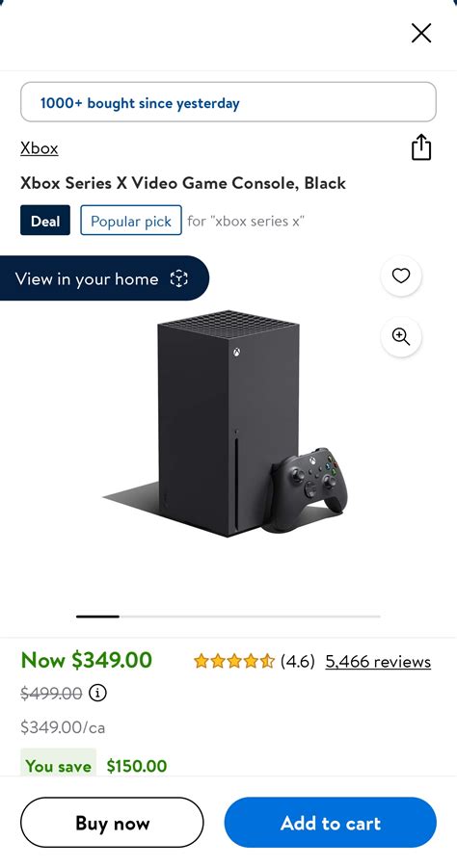The height and width of the screenshot is (868, 457).
Task: Open image zoom magnifier icon
Action: 400,336
